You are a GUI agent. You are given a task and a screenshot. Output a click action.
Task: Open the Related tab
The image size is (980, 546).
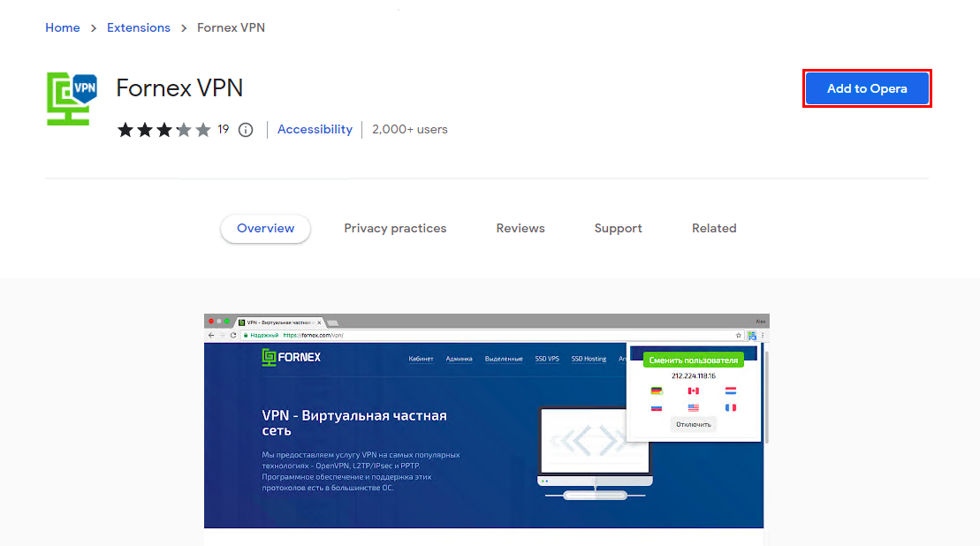click(714, 229)
